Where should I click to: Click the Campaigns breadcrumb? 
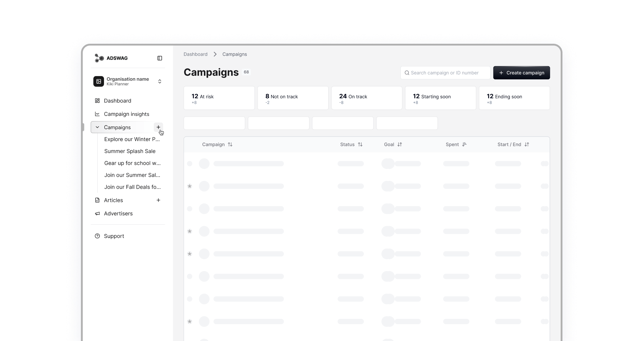click(234, 54)
